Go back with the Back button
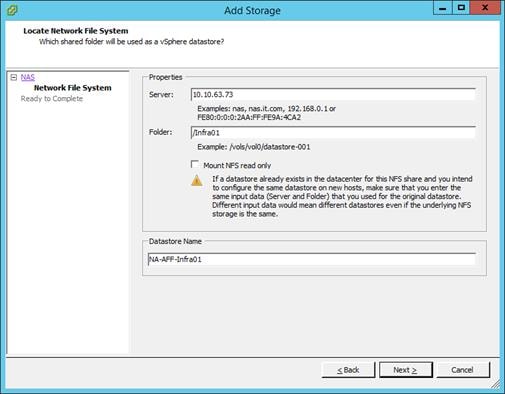 coord(348,370)
